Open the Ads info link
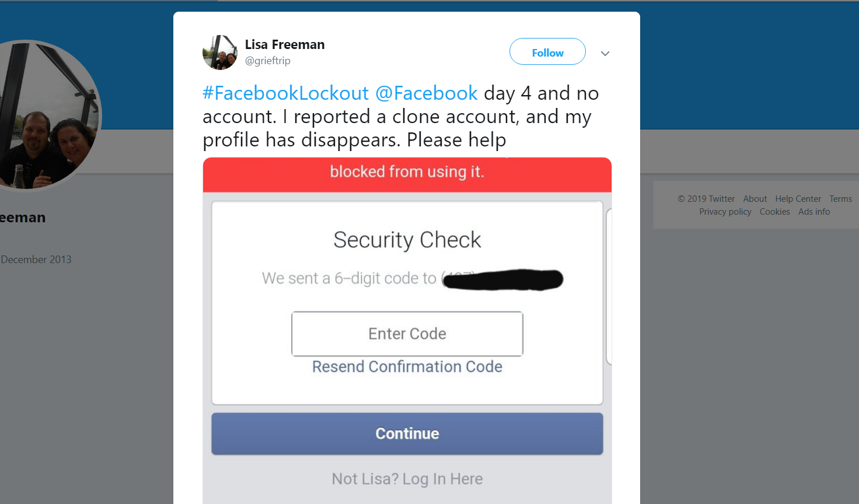 (x=814, y=212)
